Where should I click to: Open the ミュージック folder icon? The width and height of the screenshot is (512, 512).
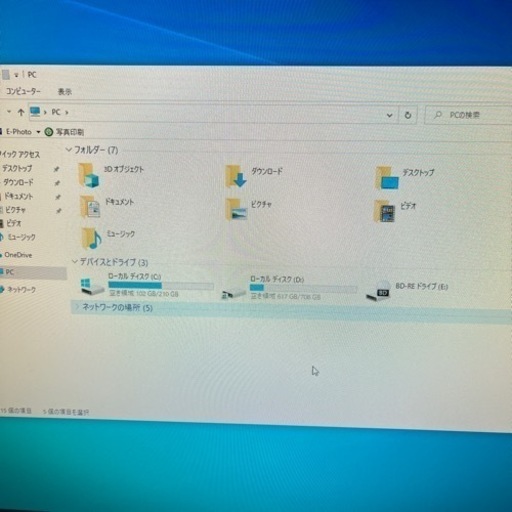click(x=92, y=238)
